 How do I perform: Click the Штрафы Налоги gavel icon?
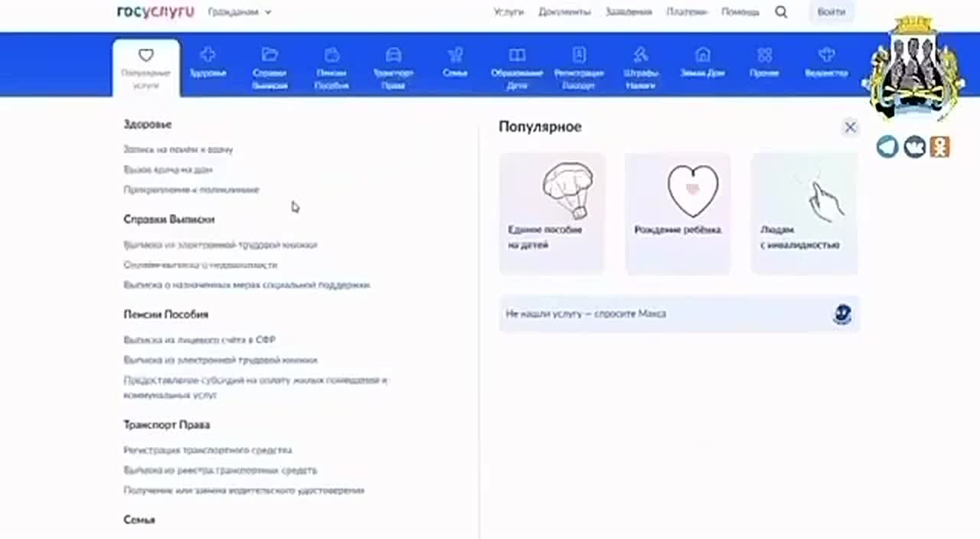click(640, 55)
